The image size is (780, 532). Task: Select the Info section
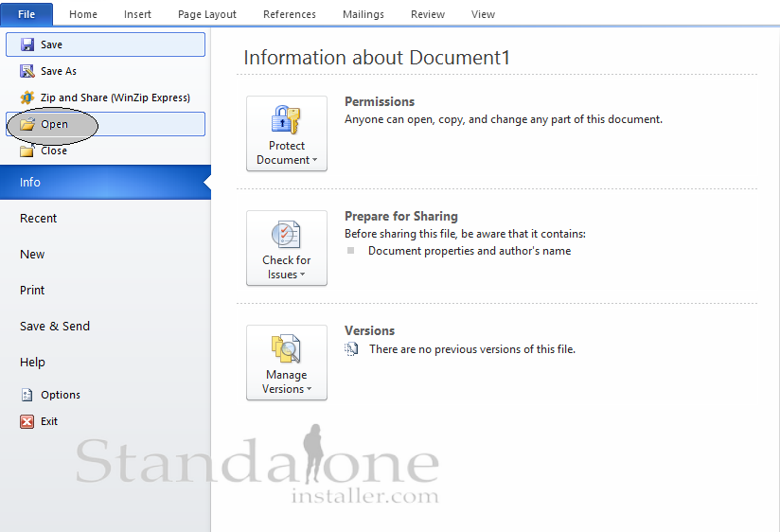(105, 182)
